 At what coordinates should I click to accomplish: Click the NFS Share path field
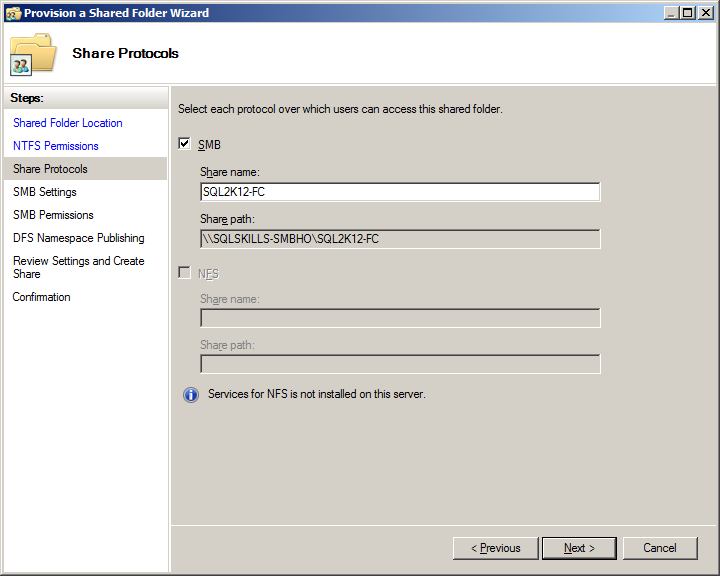400,364
